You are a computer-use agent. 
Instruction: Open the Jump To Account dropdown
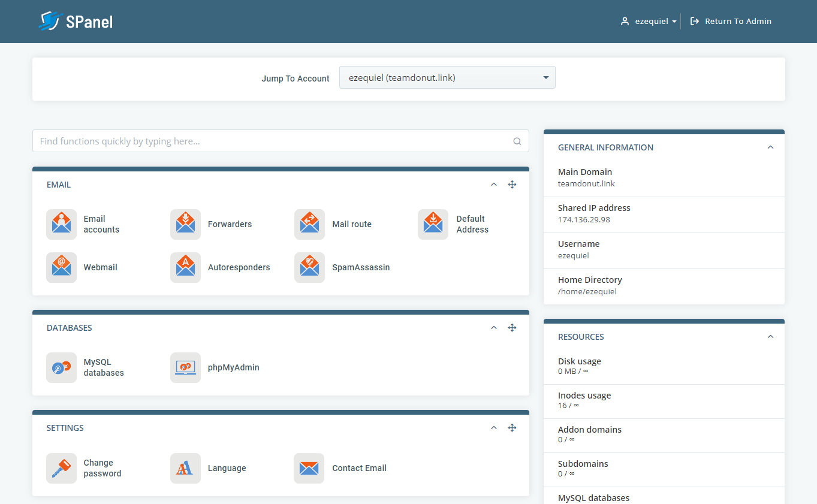click(x=447, y=77)
